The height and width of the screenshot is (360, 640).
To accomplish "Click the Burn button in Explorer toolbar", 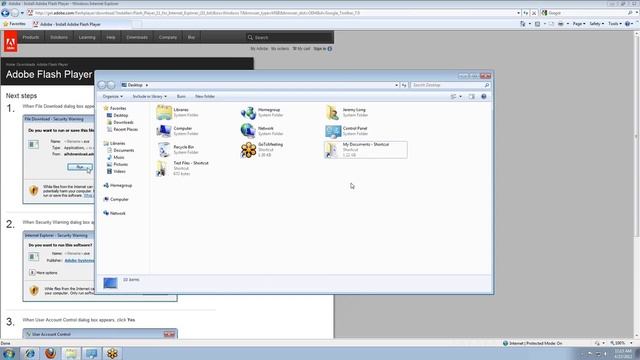I will pos(181,96).
